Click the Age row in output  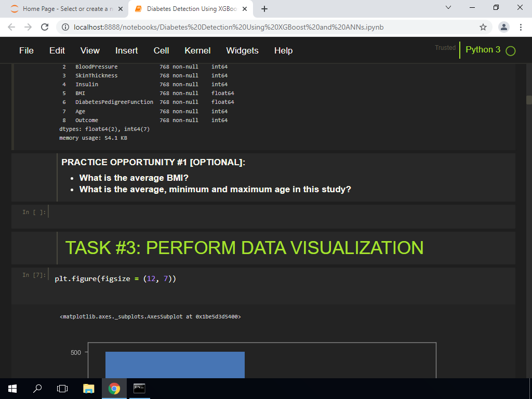pos(145,111)
